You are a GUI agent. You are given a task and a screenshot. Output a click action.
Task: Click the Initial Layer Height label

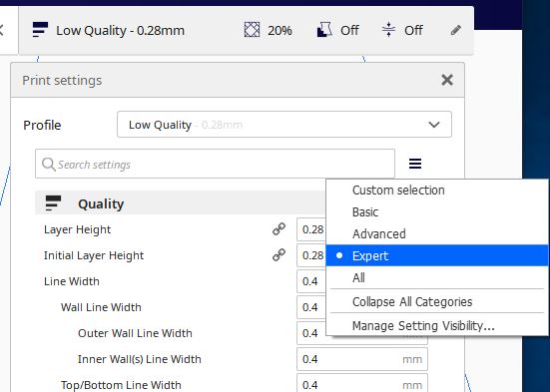click(x=94, y=255)
